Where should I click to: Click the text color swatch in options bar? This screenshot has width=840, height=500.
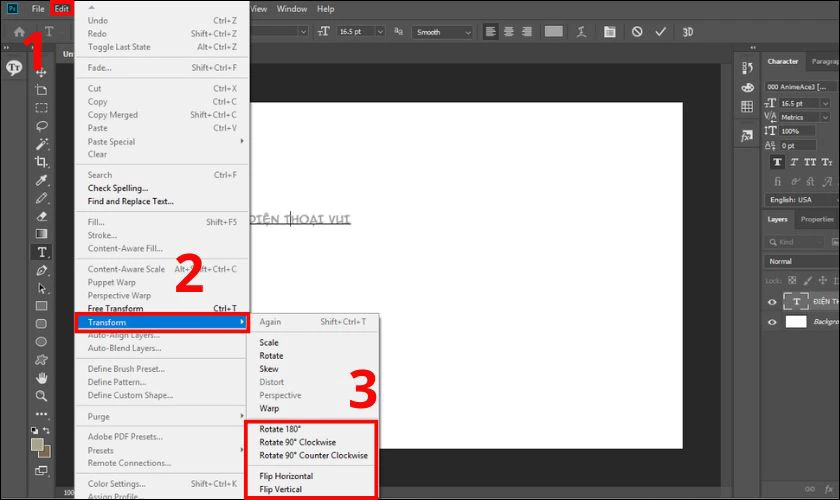553,32
